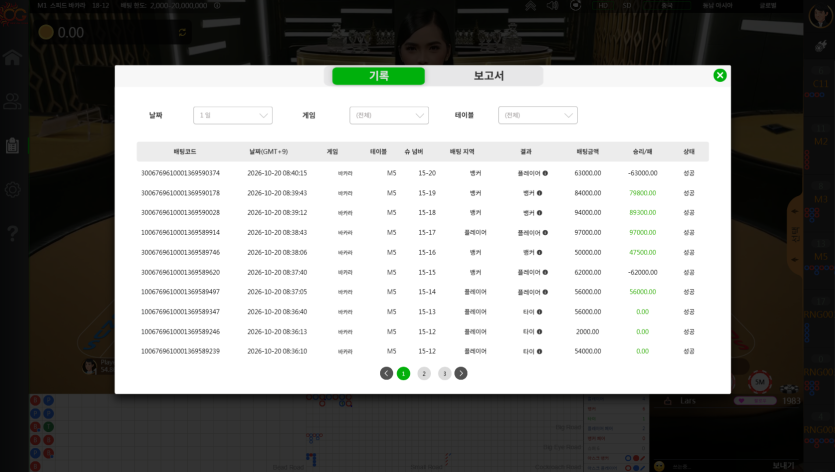This screenshot has height=472, width=835.
Task: Show result info for shoe 15-15 row
Action: [x=545, y=272]
